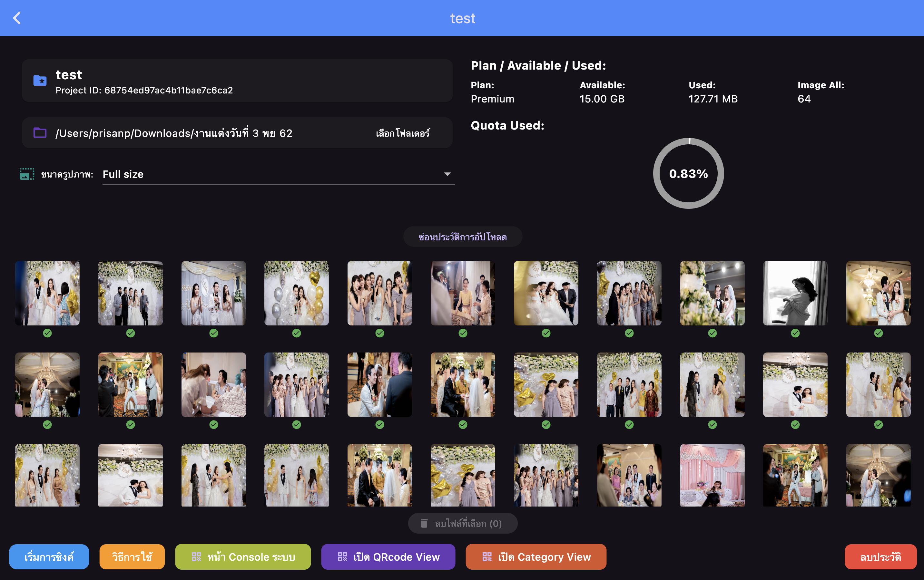The width and height of the screenshot is (924, 580).
Task: Click the red ลบประวัติ button
Action: coord(880,556)
